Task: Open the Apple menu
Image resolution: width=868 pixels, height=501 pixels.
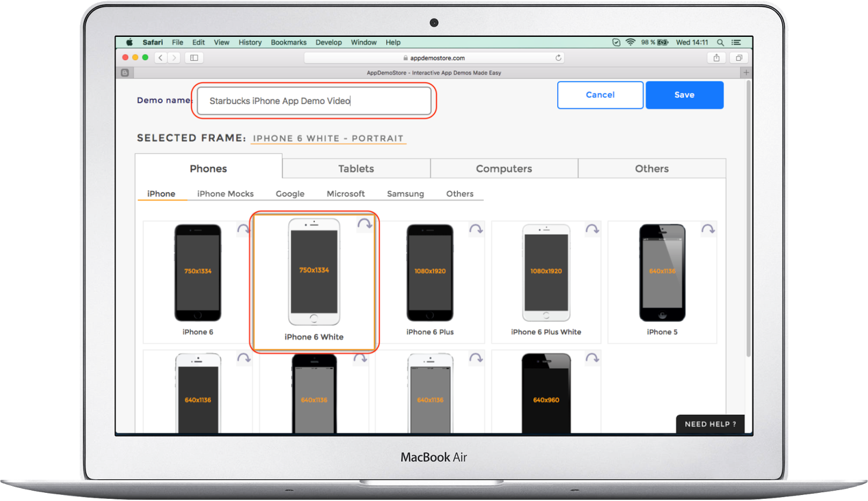Action: tap(130, 42)
